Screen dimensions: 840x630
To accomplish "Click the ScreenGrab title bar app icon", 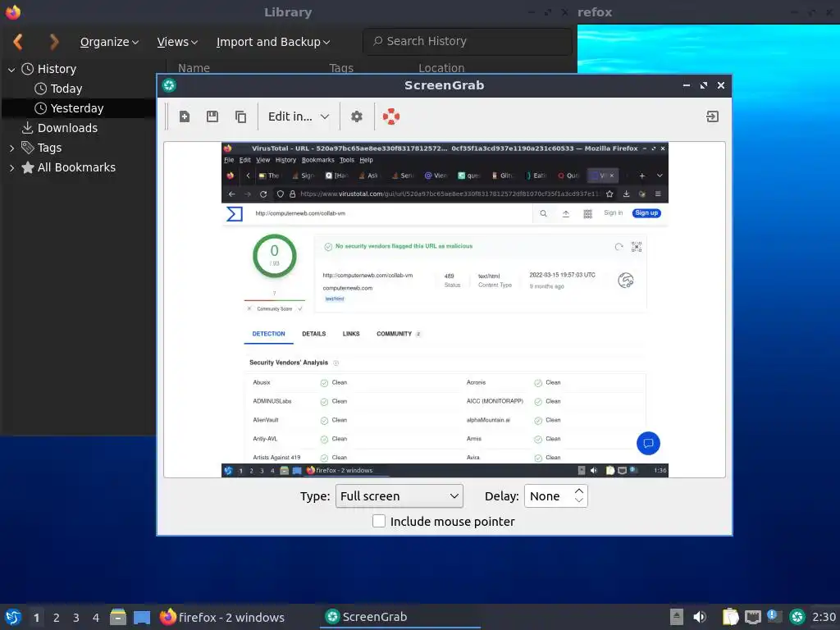I will click(x=169, y=85).
